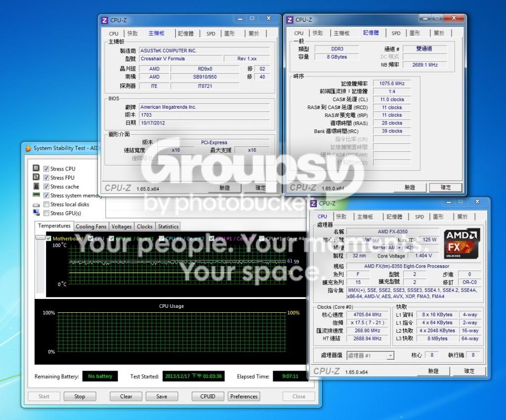Click 驗證 in the memory CPU-Z window
Viewport: 506px width, 420px height.
(410, 187)
